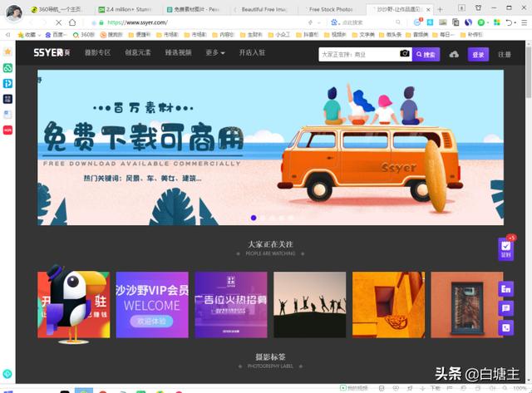Click the camera image-search icon
The height and width of the screenshot is (393, 532).
tap(405, 53)
